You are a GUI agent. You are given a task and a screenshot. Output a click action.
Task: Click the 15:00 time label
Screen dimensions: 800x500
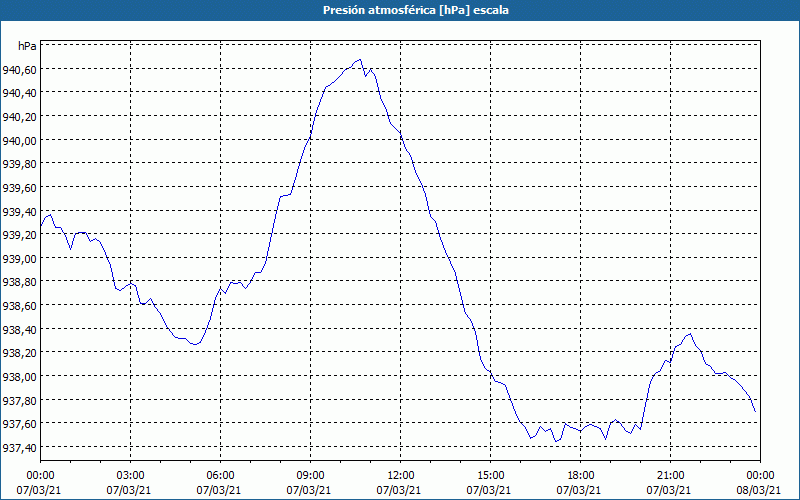tap(490, 476)
